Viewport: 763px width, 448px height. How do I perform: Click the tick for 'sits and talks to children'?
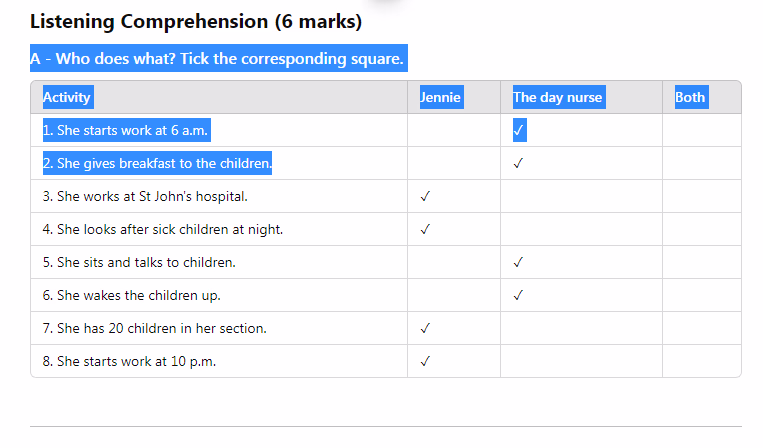[x=518, y=263]
